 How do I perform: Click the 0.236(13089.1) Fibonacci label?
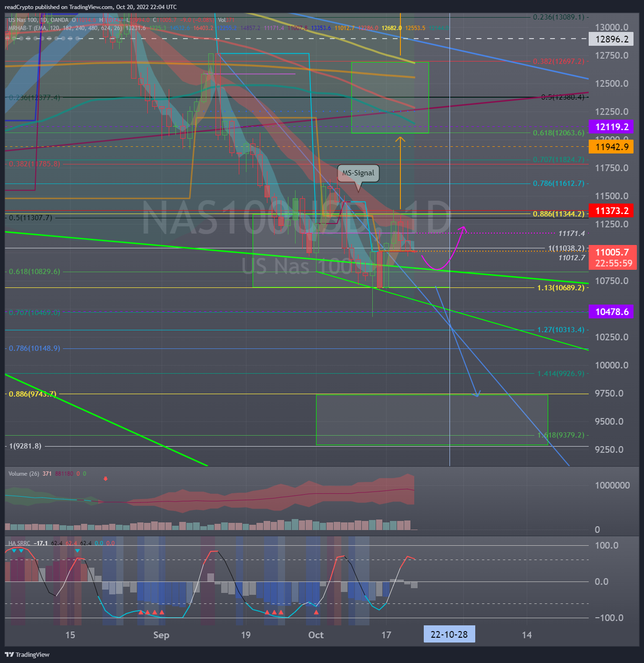558,17
